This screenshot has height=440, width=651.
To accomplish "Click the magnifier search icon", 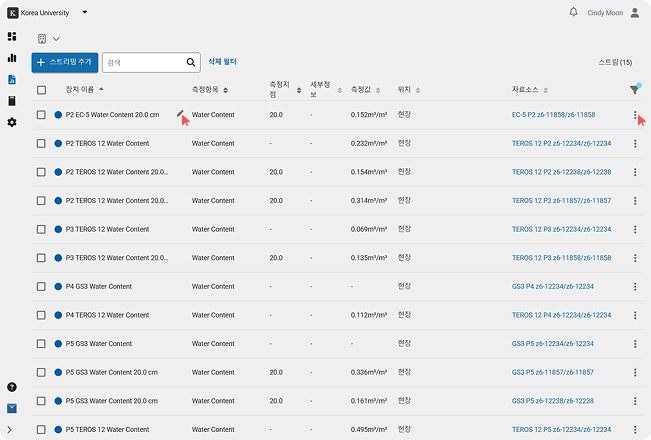I will click(191, 62).
